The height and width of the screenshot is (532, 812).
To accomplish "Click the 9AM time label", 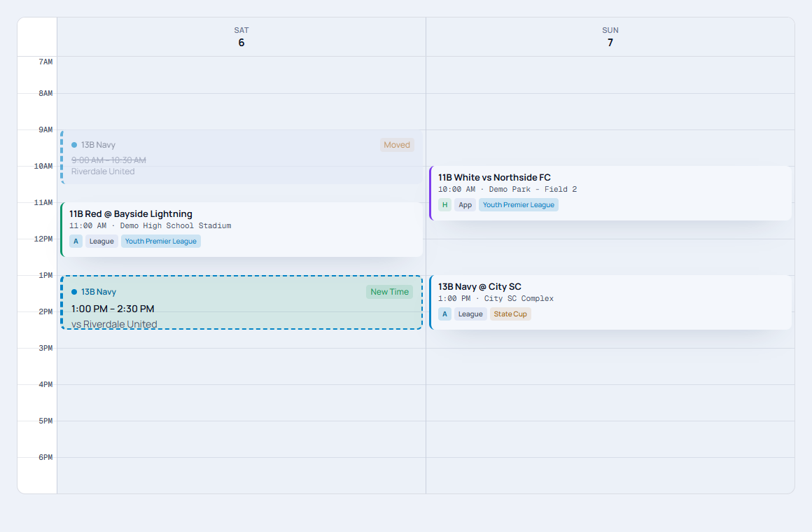I will click(x=45, y=130).
